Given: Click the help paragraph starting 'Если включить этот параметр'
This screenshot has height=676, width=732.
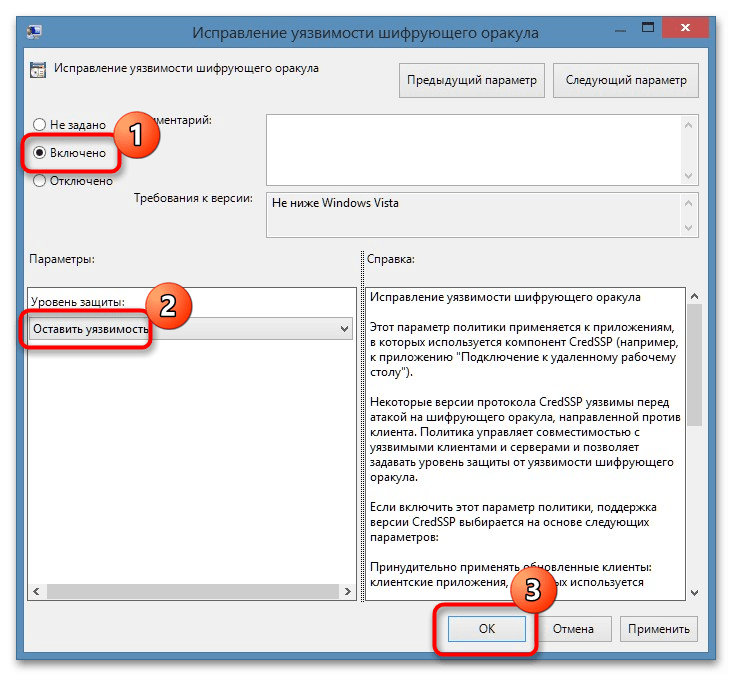Looking at the screenshot, I should tap(513, 522).
